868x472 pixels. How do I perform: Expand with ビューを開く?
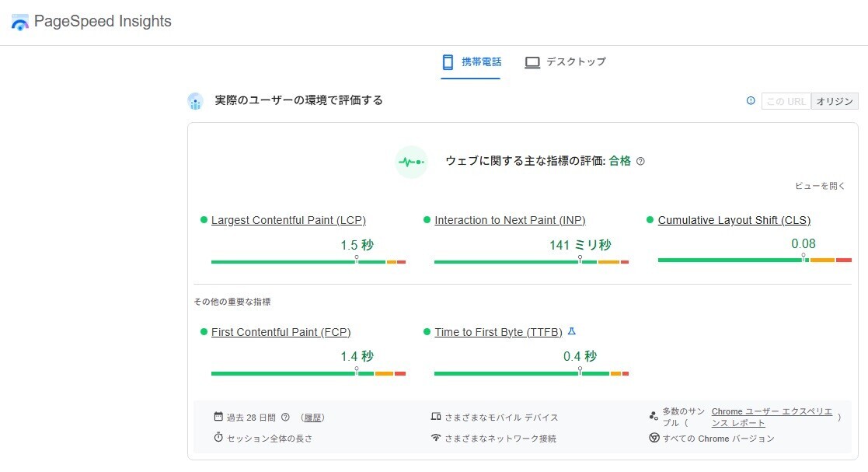(820, 186)
